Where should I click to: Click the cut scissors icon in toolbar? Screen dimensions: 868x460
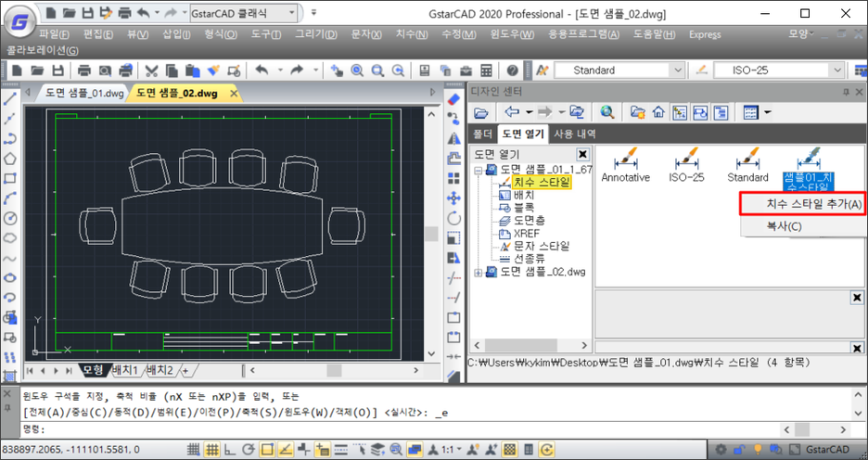[152, 70]
